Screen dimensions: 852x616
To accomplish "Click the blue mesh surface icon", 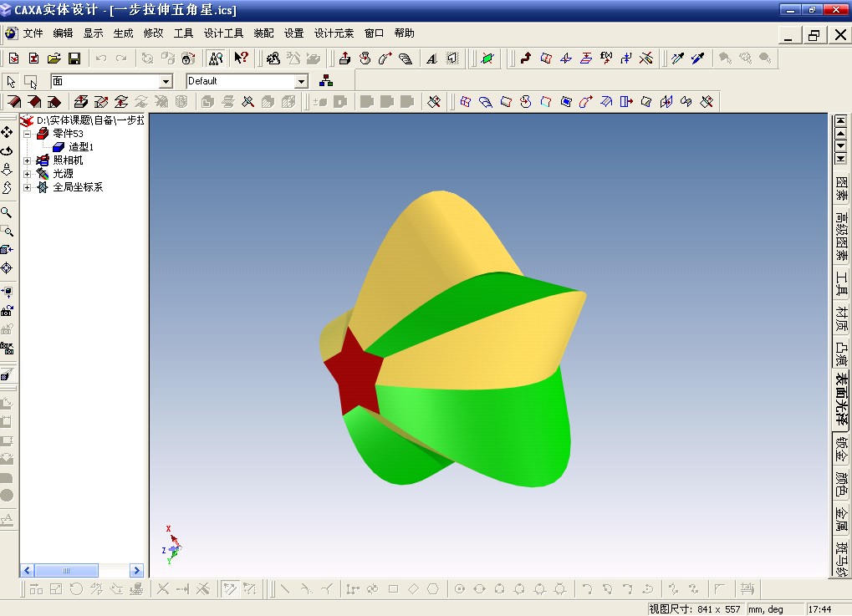I will 465,102.
